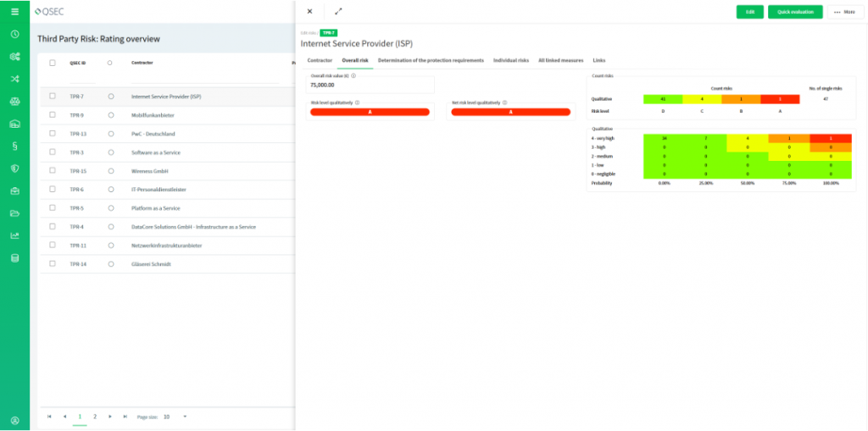Open the hamburger menu in the sidebar

pyautogui.click(x=14, y=12)
